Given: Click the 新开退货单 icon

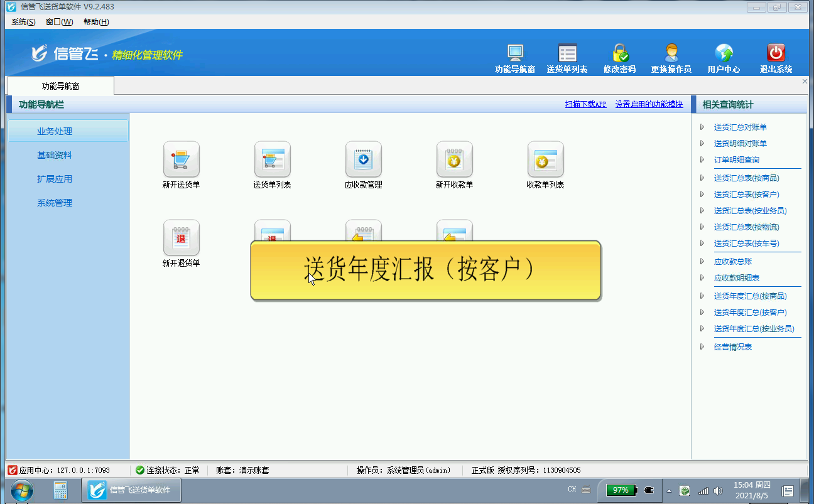Looking at the screenshot, I should (x=181, y=238).
